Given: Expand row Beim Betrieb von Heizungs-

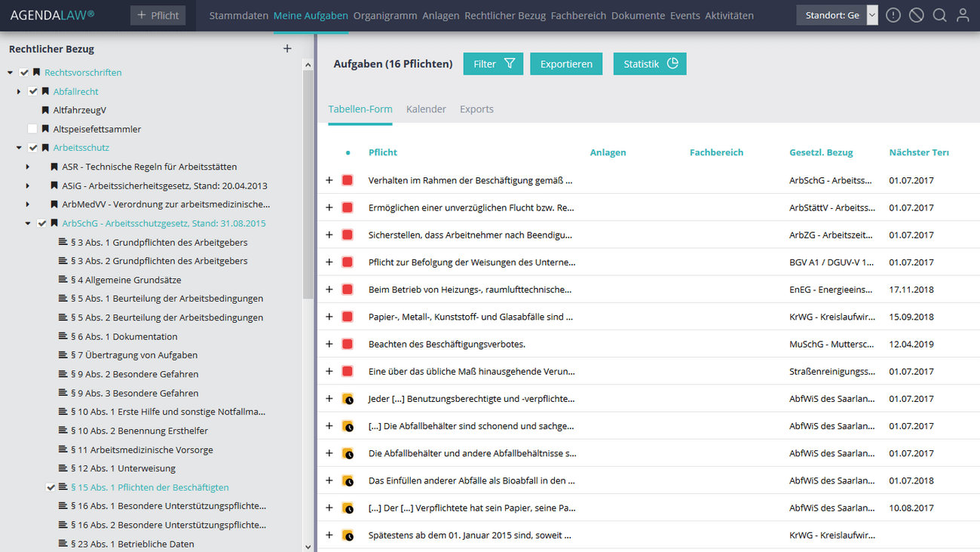Looking at the screenshot, I should click(329, 290).
